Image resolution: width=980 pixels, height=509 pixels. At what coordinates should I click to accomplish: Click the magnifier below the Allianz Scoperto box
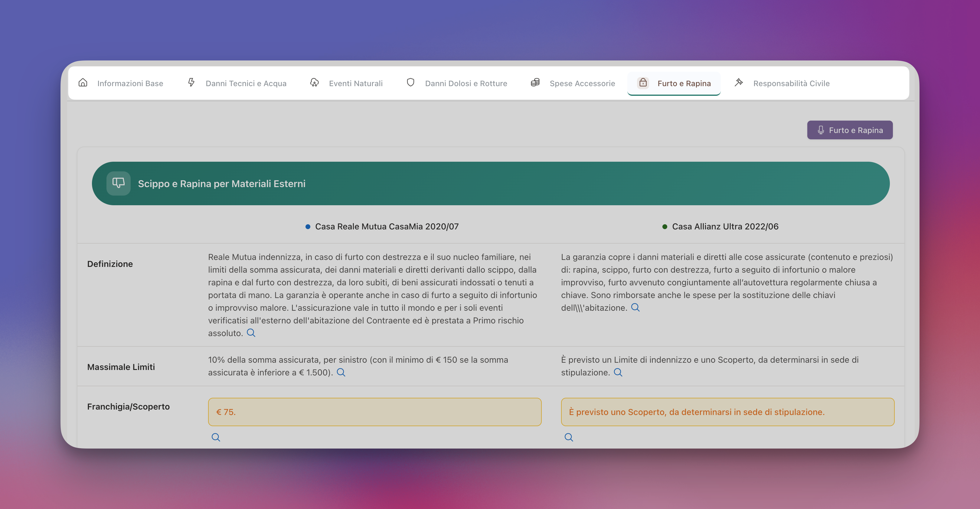(569, 438)
